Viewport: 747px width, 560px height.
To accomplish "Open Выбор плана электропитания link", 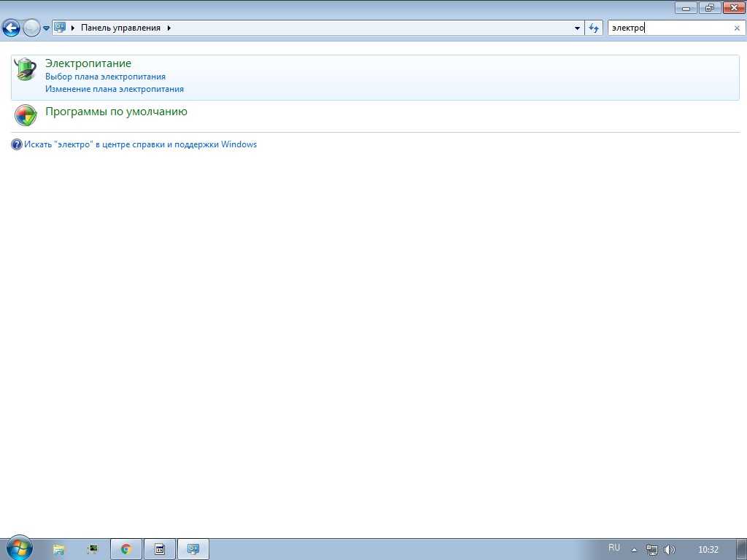I will pyautogui.click(x=105, y=77).
